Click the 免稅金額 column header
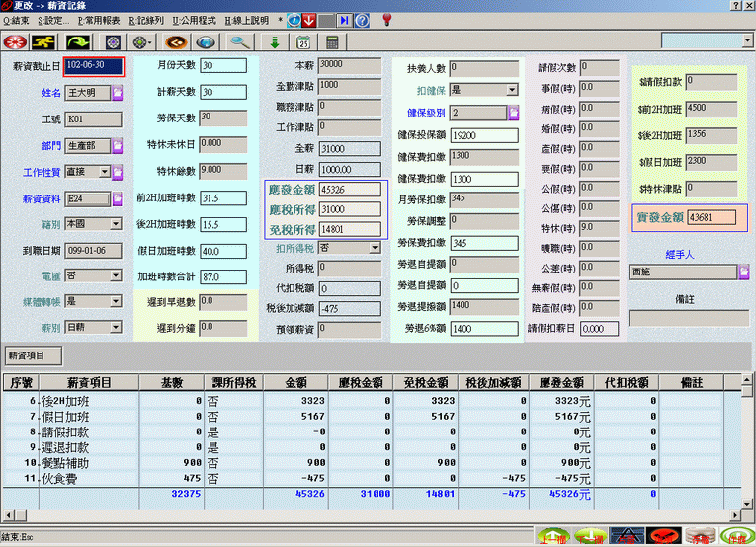The image size is (756, 547). (x=426, y=383)
